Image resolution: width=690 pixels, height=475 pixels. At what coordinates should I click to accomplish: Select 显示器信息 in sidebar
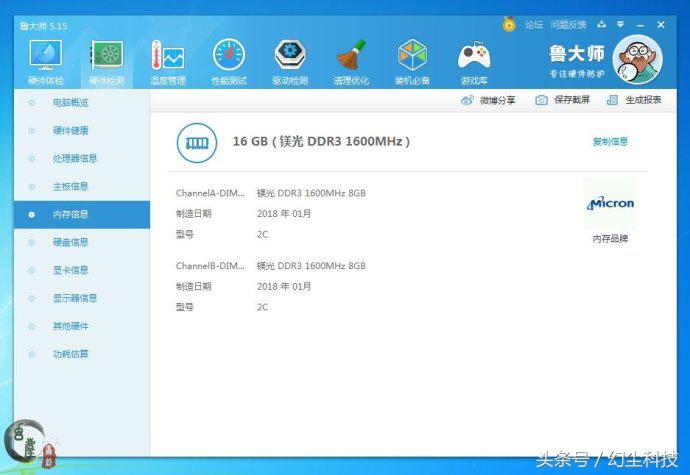[82, 298]
